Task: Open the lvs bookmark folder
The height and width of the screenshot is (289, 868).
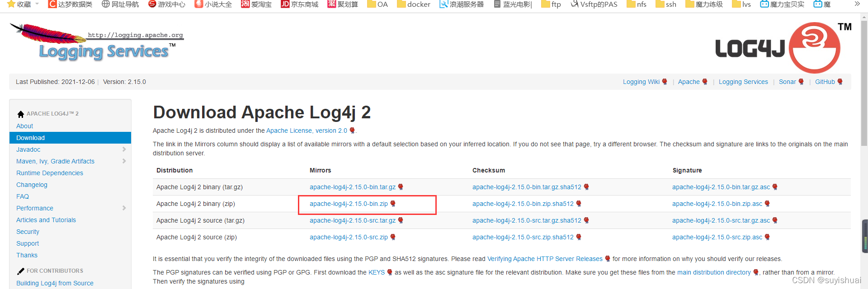Action: pos(741,4)
